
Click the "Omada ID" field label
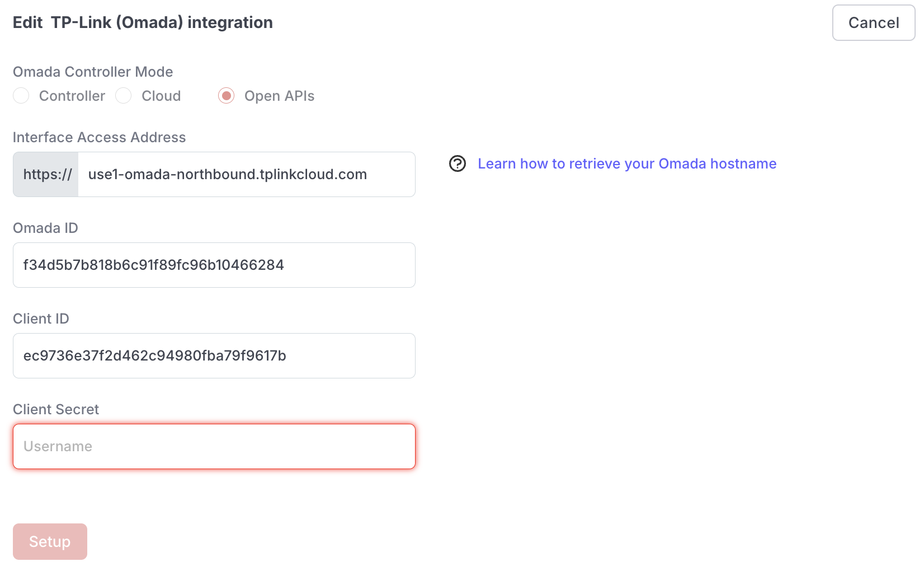[45, 228]
